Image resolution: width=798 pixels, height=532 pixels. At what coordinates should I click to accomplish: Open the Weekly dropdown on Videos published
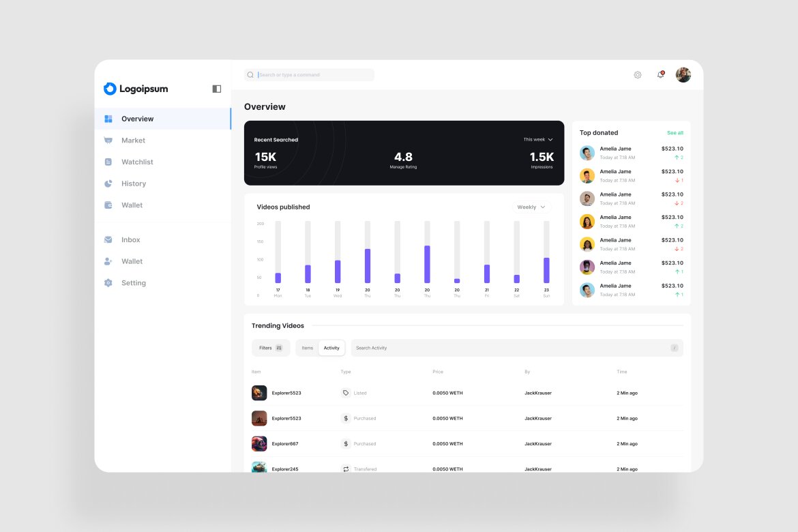(x=530, y=207)
